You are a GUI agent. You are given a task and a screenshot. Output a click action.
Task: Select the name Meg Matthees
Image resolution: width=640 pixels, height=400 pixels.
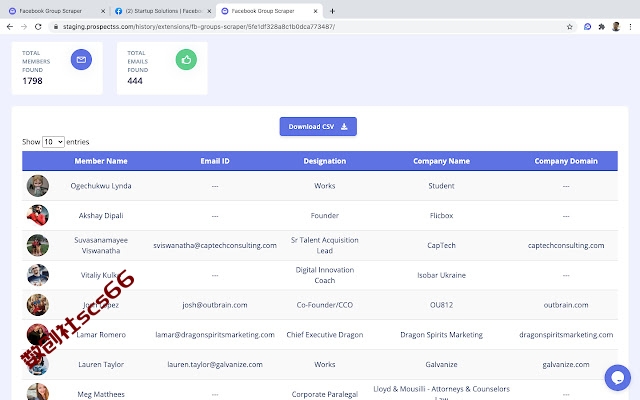click(x=101, y=394)
